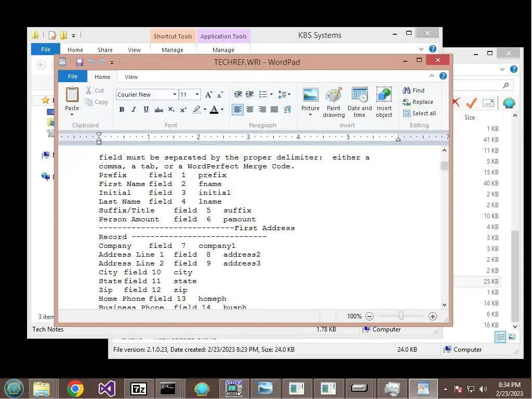This screenshot has width=532, height=399.
Task: Click Select all in Editing group
Action: pyautogui.click(x=419, y=113)
